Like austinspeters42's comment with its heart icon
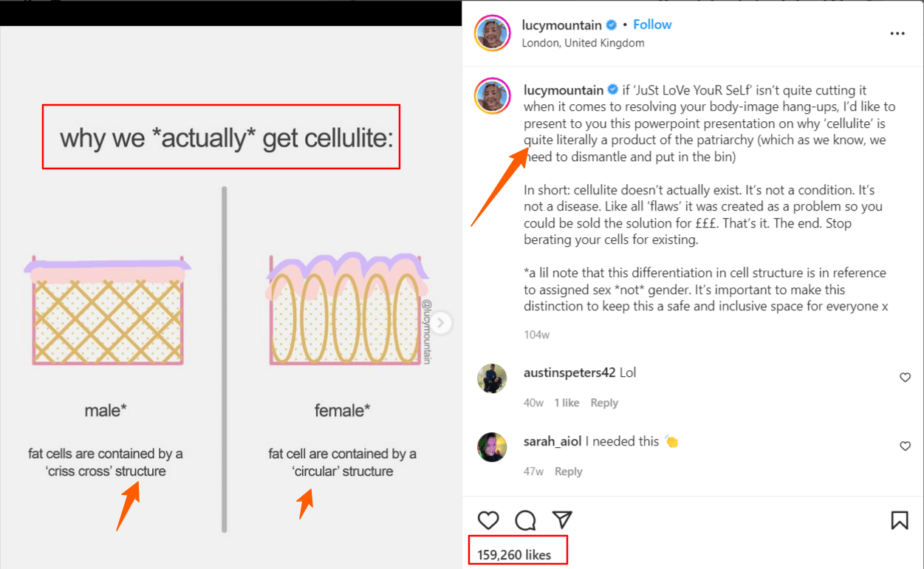924x569 pixels. [x=905, y=377]
